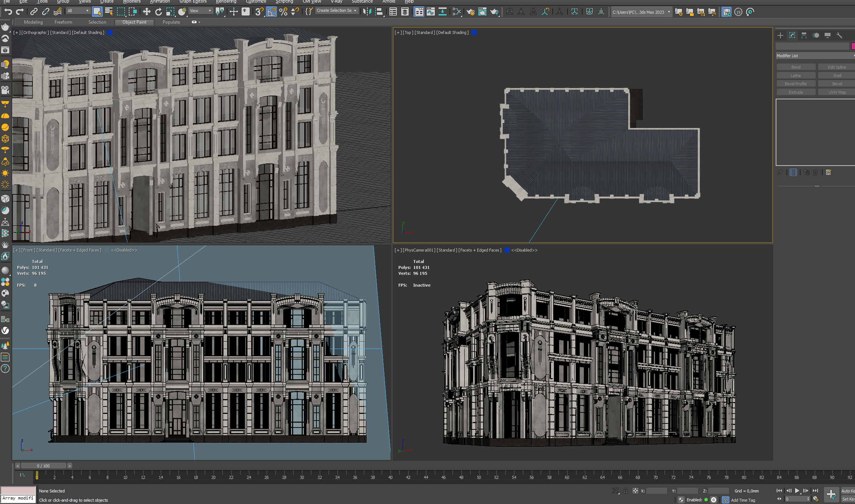Viewport: 855px width, 504px height.
Task: Click the Time Configuration clock icon
Action: click(816, 499)
